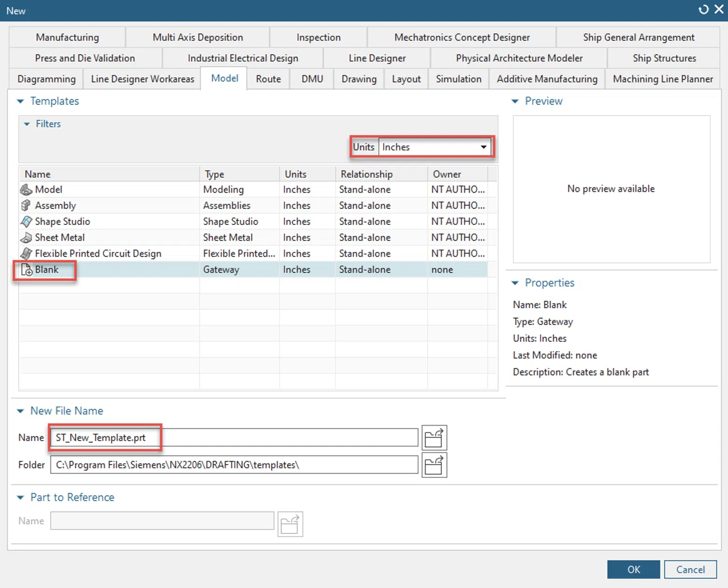Collapse the New File Name section
The width and height of the screenshot is (728, 588).
click(x=20, y=411)
